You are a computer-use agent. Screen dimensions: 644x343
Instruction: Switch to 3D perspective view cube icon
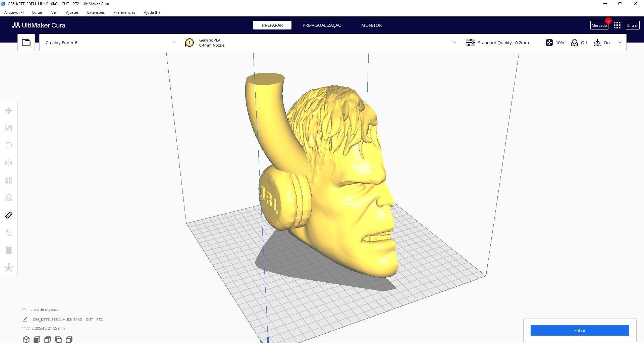(x=26, y=339)
